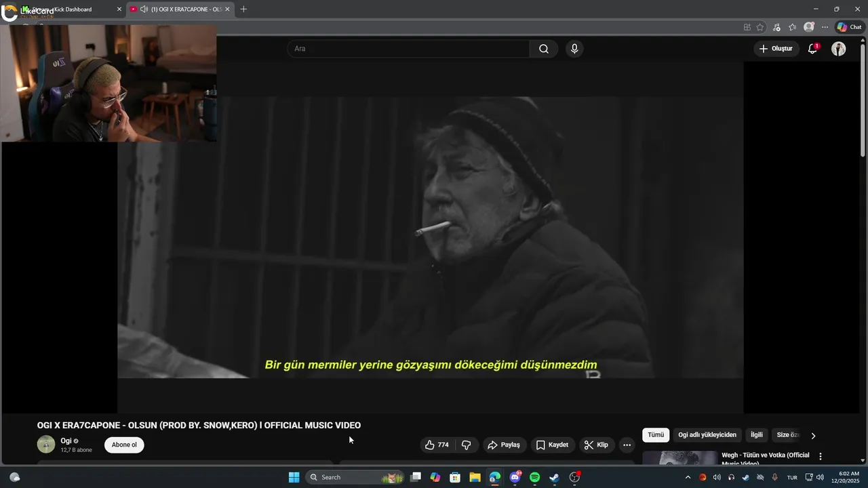Open Copilot Chat in Edge toolbar
The image size is (868, 488).
click(849, 27)
